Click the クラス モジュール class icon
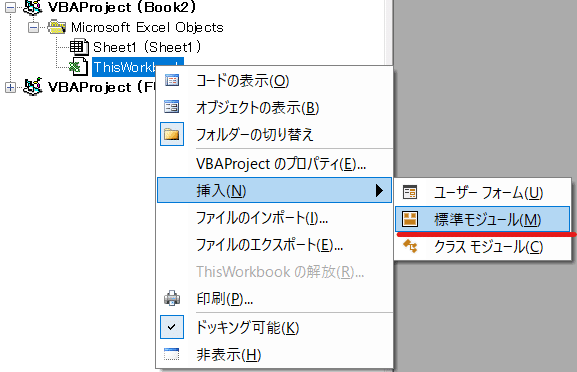The image size is (577, 372). click(410, 246)
